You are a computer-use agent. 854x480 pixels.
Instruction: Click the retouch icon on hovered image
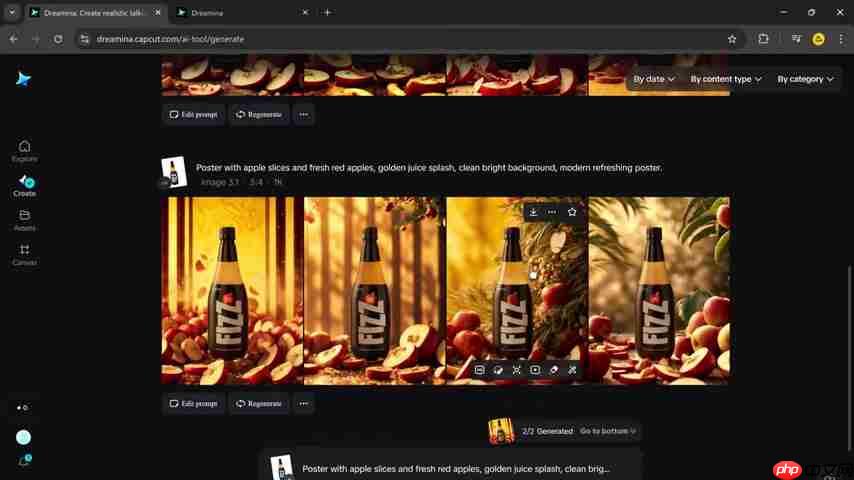click(x=498, y=370)
